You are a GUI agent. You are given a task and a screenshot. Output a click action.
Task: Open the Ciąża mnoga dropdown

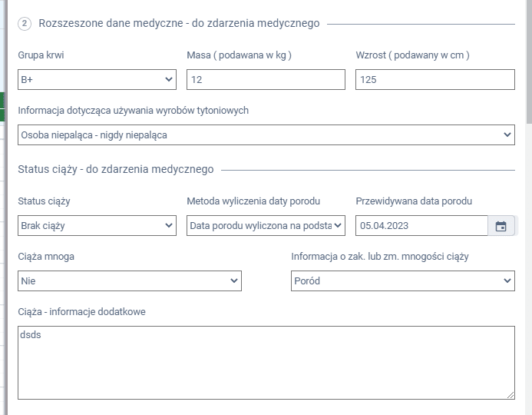click(130, 281)
